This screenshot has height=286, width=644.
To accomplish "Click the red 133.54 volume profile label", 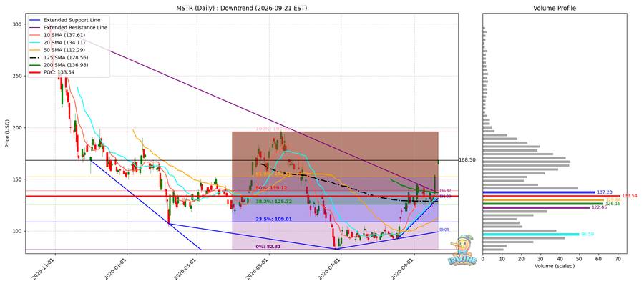I will 630,196.
